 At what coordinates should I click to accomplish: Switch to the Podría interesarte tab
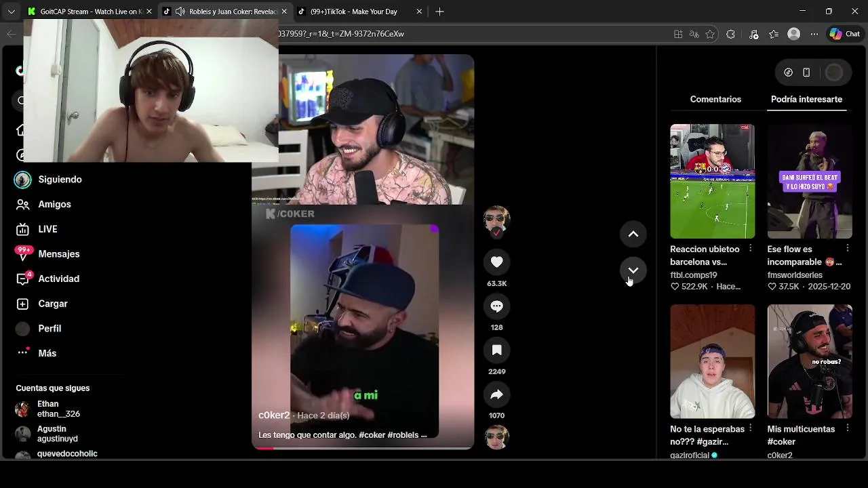tap(806, 99)
